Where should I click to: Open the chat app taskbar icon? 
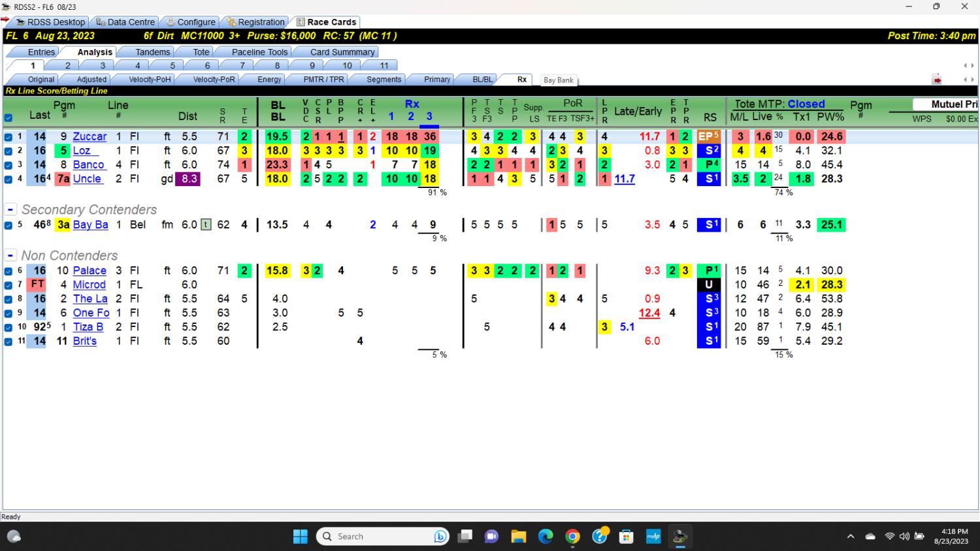[x=491, y=537]
